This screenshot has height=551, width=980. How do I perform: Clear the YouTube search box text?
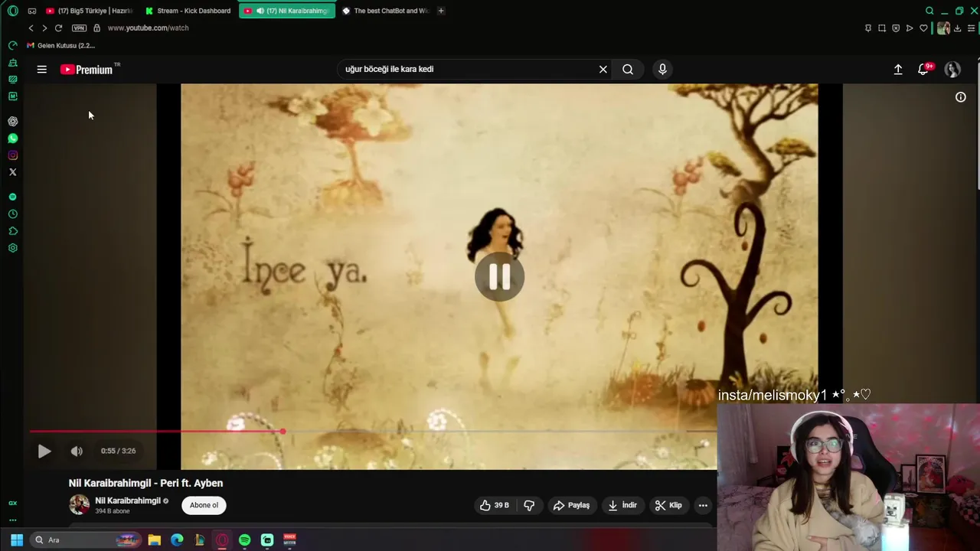point(603,69)
